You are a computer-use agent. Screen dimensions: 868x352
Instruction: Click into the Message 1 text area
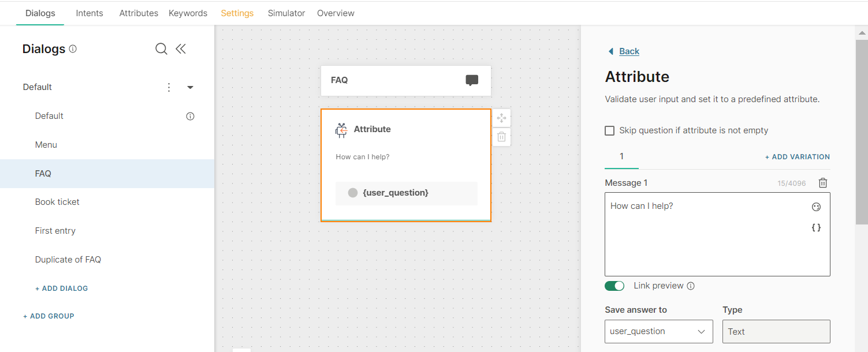pyautogui.click(x=705, y=242)
